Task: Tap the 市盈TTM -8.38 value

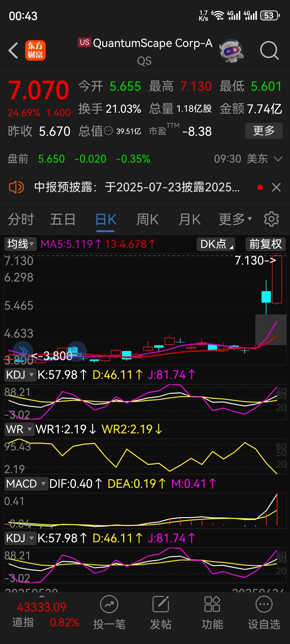Action: coord(197,131)
